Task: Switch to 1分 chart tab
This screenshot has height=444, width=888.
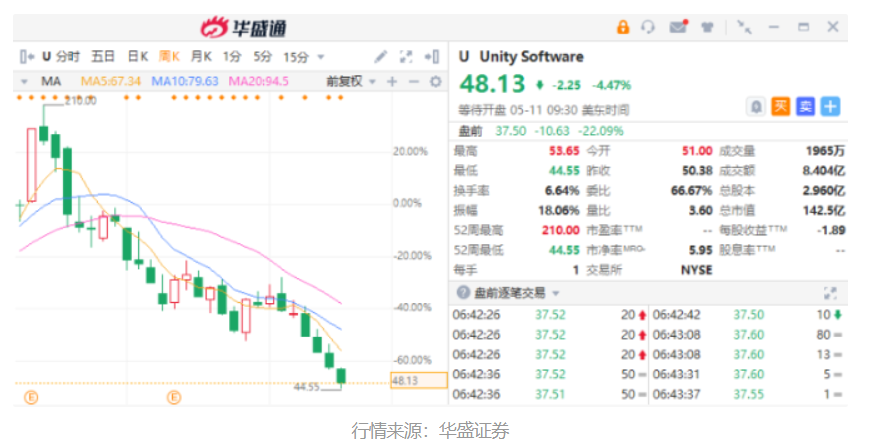Action: point(232,57)
